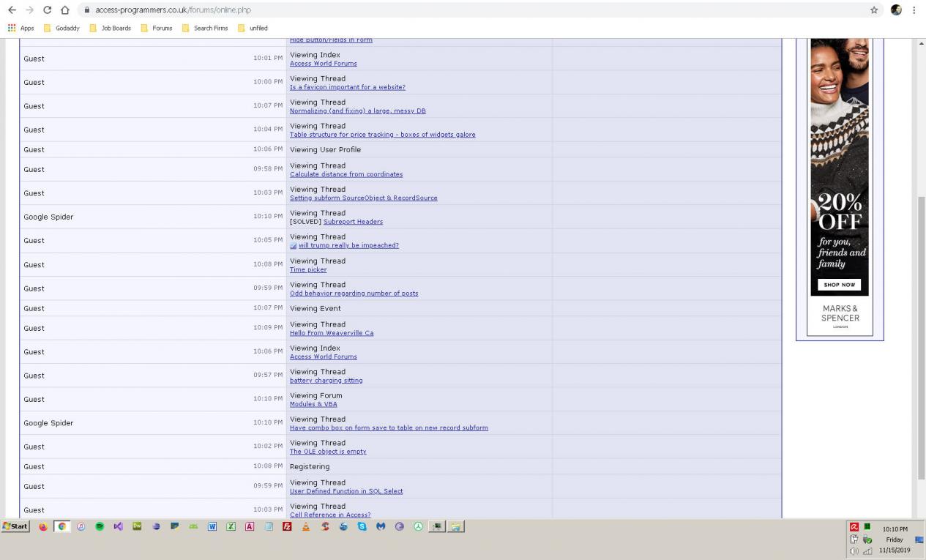Open the 'Modules & VBA' forum link
This screenshot has width=926, height=560.
(313, 404)
